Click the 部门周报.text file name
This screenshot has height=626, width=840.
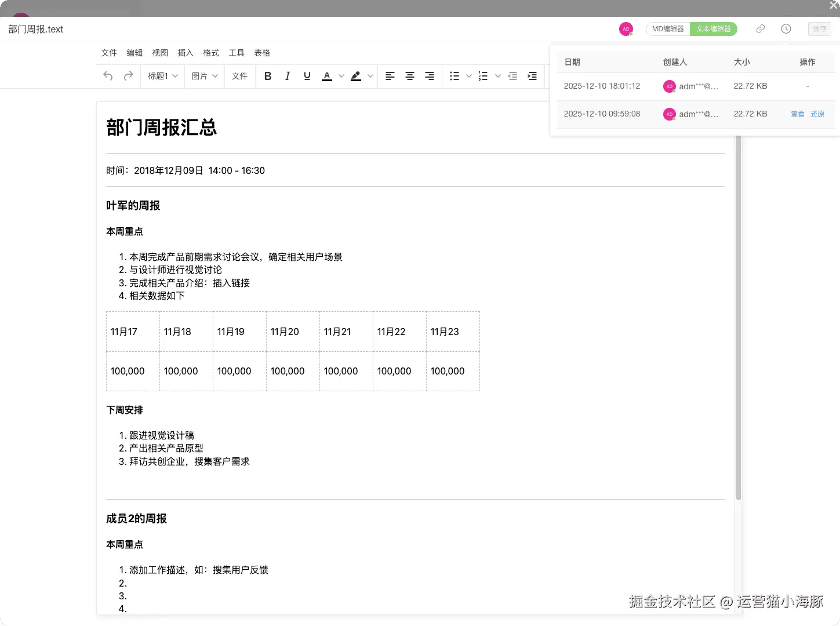36,29
